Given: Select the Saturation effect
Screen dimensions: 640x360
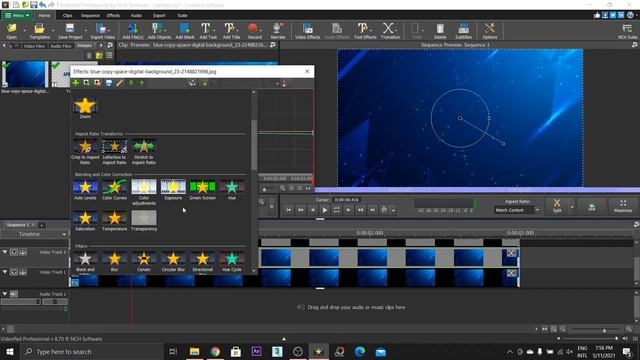Looking at the screenshot, I should pos(85,220).
